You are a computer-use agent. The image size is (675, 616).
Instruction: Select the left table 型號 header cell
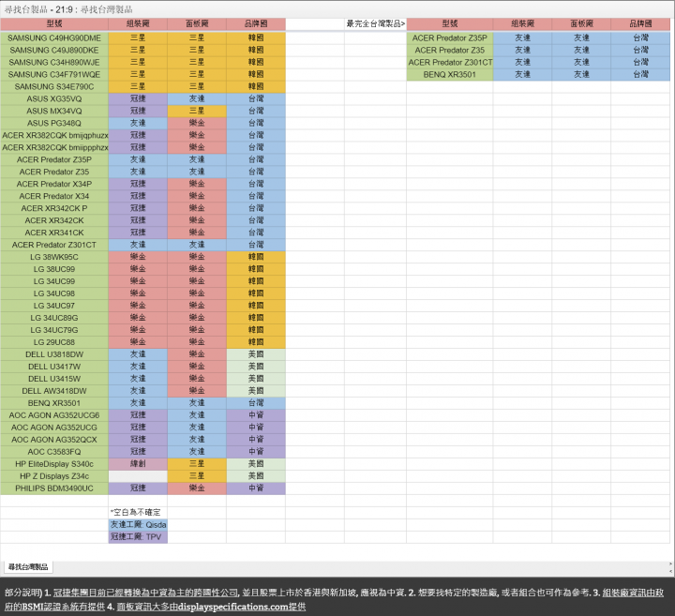54,23
